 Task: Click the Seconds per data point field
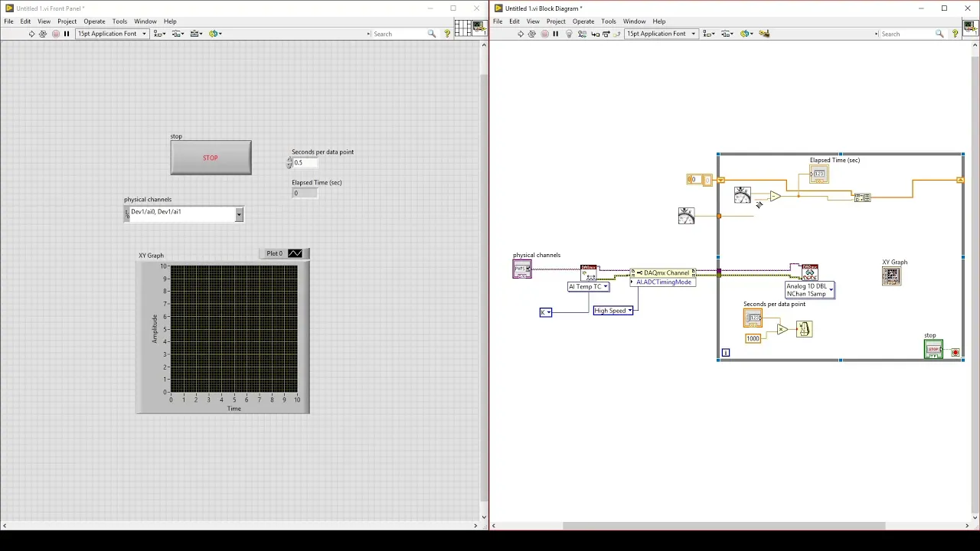point(305,162)
